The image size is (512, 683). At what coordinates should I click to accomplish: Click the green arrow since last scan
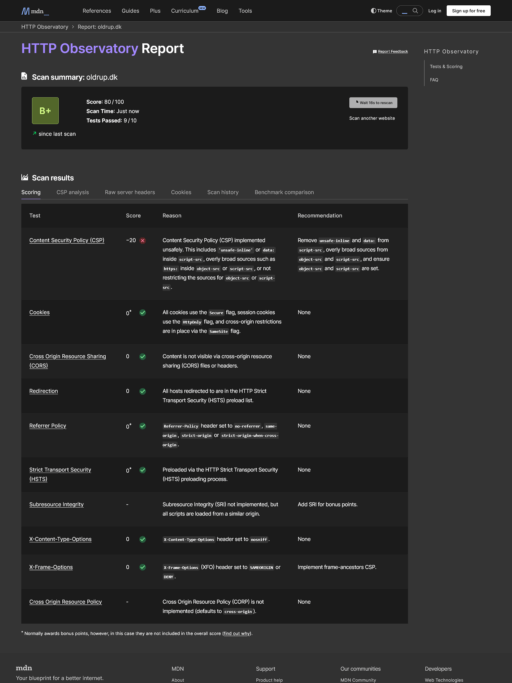point(34,133)
